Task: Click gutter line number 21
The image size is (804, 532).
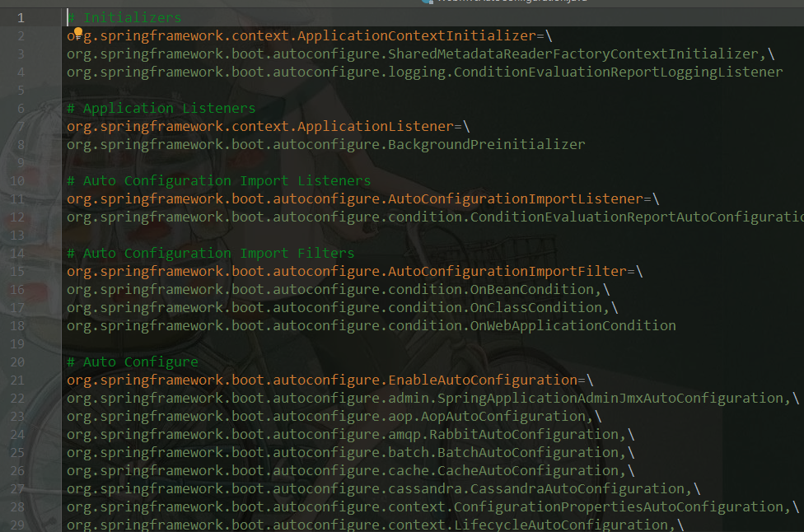Action: [17, 380]
